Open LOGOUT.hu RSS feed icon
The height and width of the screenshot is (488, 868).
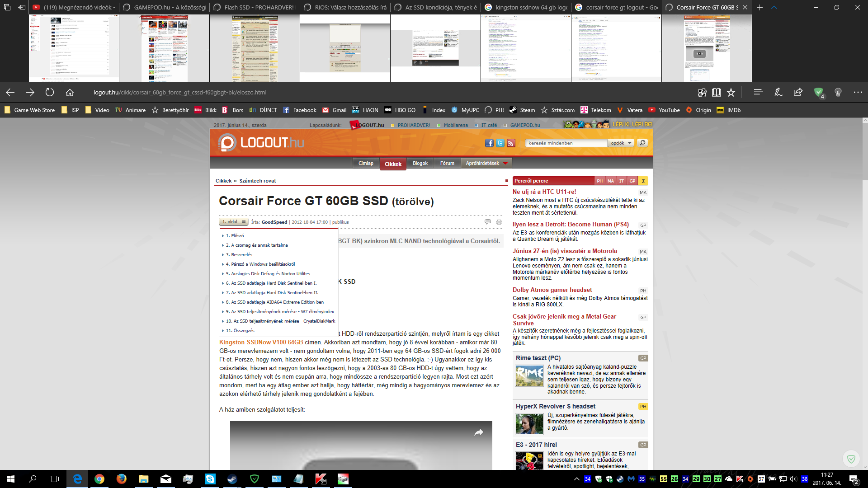(511, 143)
